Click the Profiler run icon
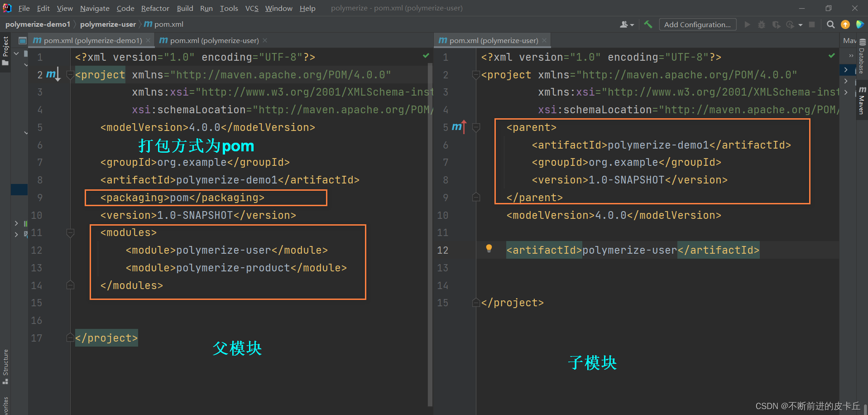The image size is (868, 415). (x=791, y=24)
